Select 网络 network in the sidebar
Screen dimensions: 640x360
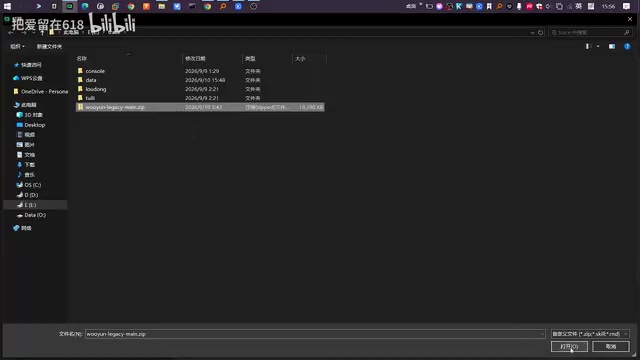26,228
